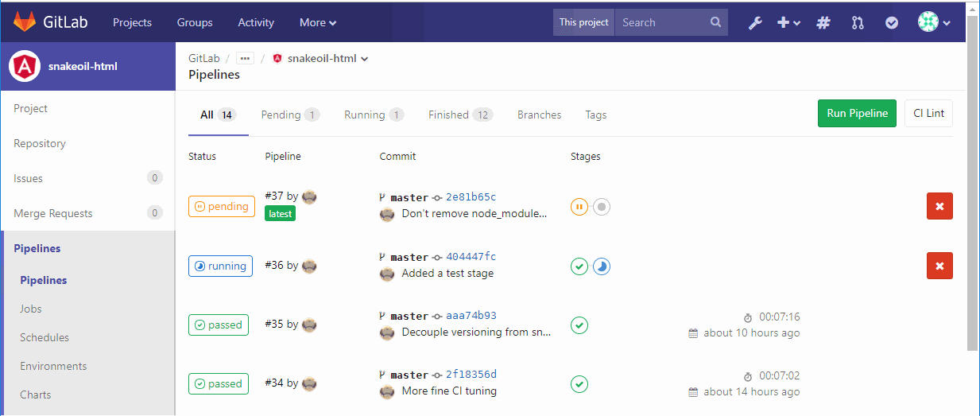980x416 pixels.
Task: Click the running stage icon of pipeline #36
Action: [602, 266]
